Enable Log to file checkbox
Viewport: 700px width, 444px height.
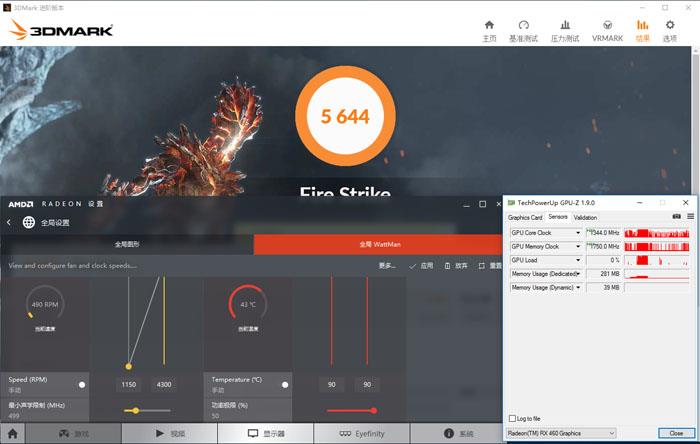point(512,418)
